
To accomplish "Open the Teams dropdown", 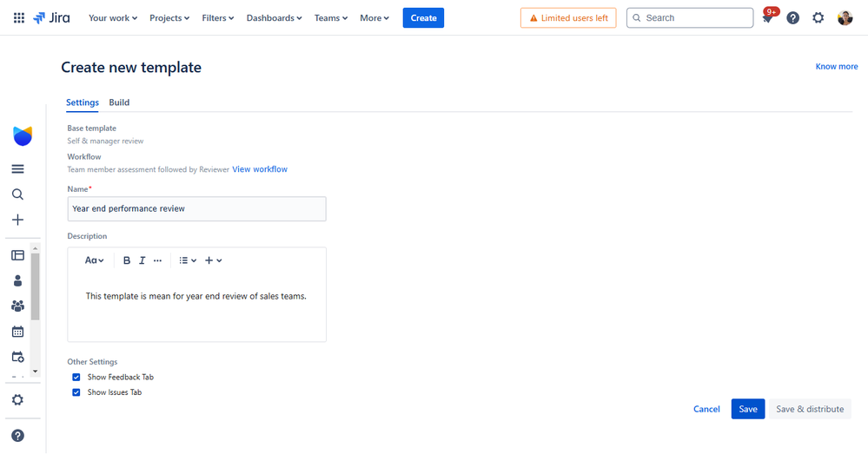I will click(331, 17).
